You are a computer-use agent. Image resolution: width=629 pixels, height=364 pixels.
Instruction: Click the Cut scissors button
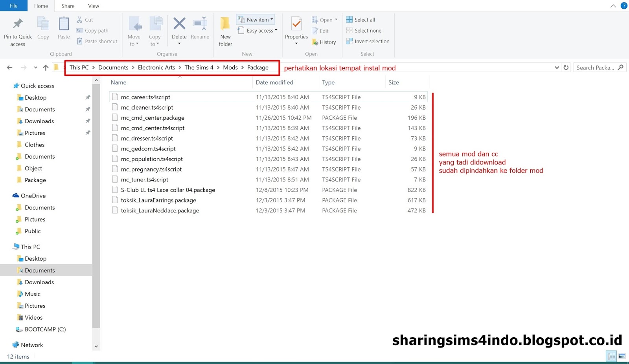pyautogui.click(x=85, y=20)
